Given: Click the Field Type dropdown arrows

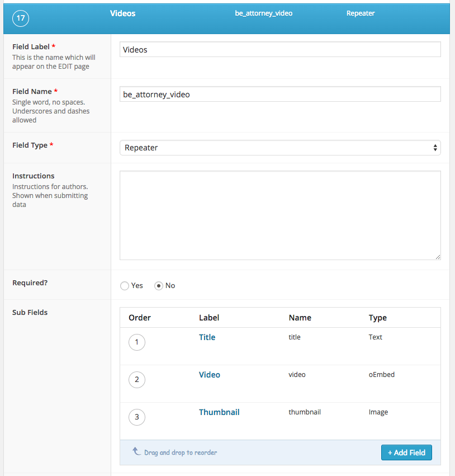Looking at the screenshot, I should click(435, 148).
